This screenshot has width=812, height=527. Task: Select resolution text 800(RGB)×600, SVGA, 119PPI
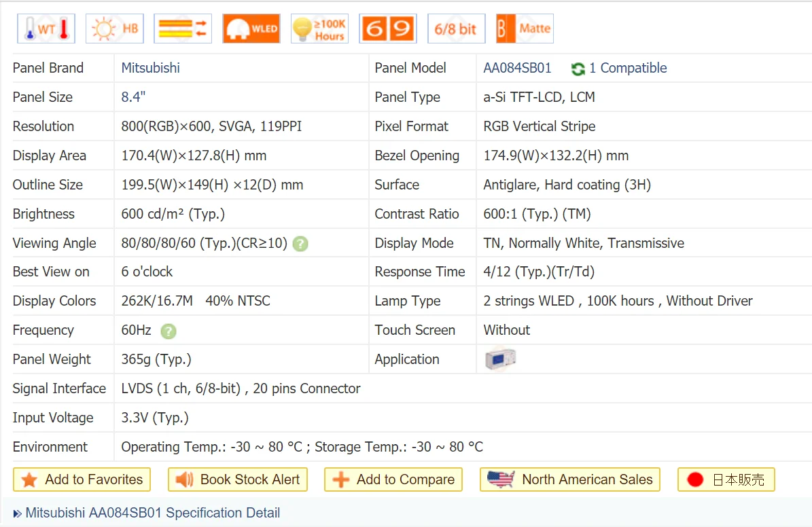click(211, 126)
